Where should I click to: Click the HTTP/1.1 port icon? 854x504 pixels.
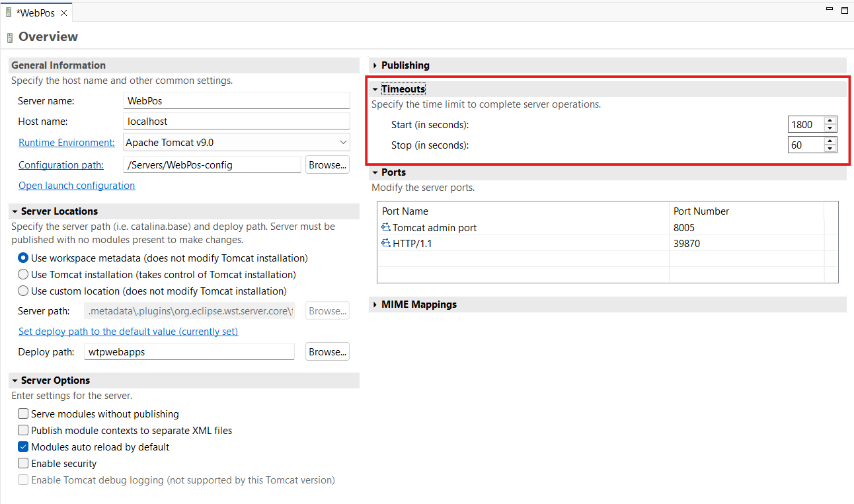pyautogui.click(x=387, y=243)
